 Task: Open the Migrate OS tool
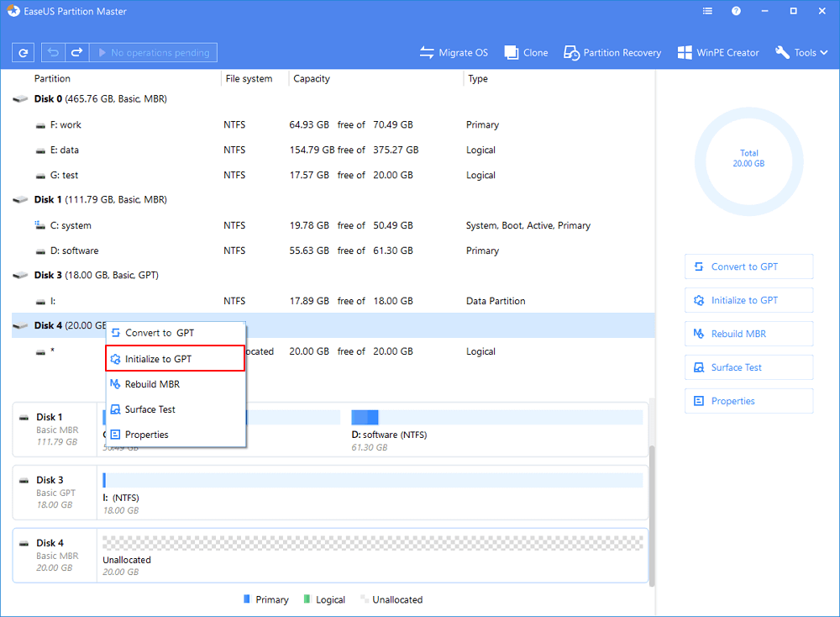(x=454, y=53)
